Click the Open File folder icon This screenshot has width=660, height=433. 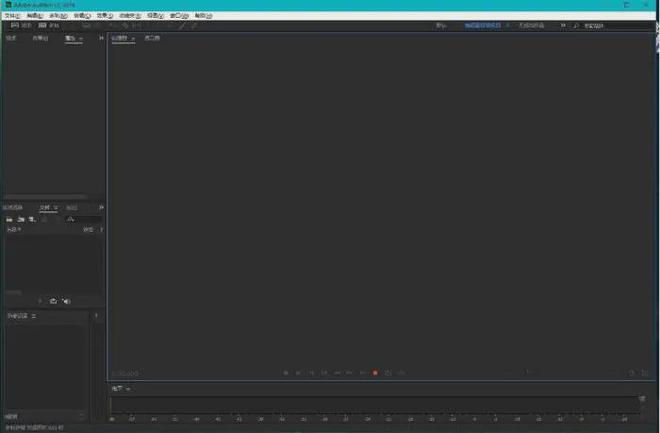[9, 219]
